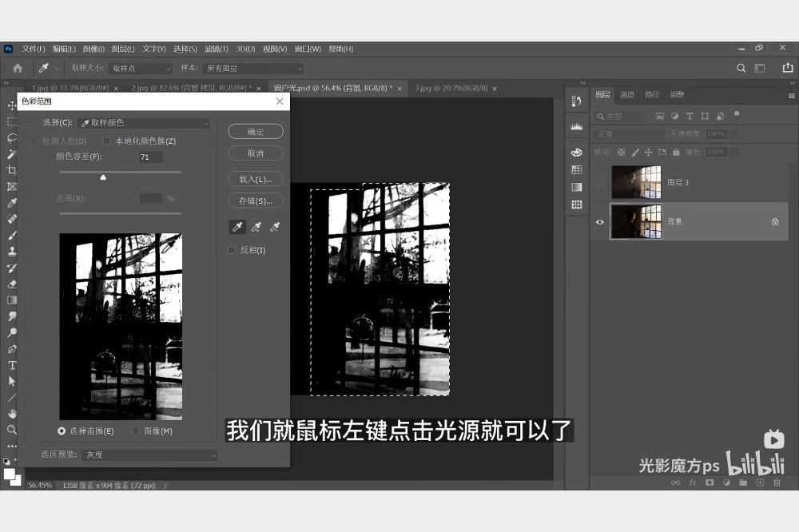Open the layer filter type dropdown
This screenshot has width=799, height=532.
coord(620,116)
